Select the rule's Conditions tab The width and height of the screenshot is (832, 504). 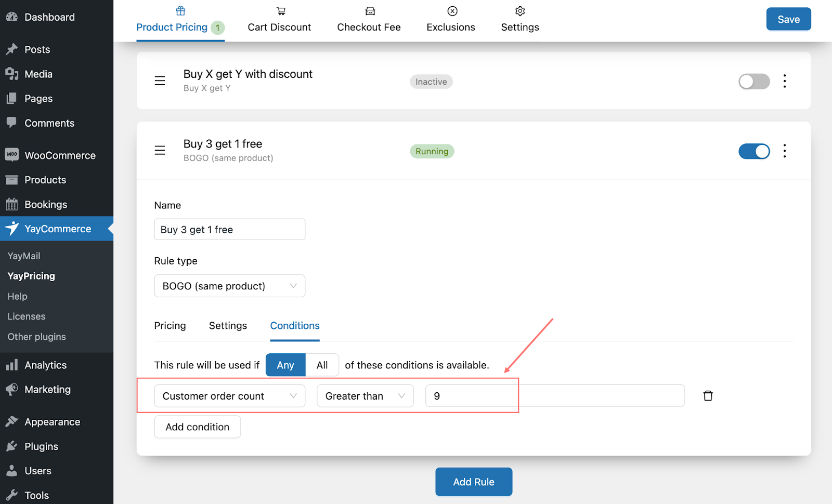click(295, 326)
